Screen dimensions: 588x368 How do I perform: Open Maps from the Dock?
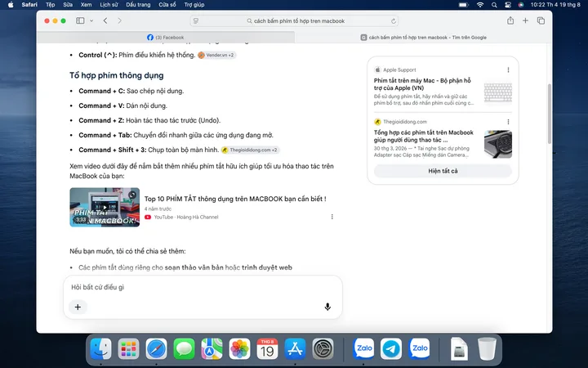click(212, 349)
